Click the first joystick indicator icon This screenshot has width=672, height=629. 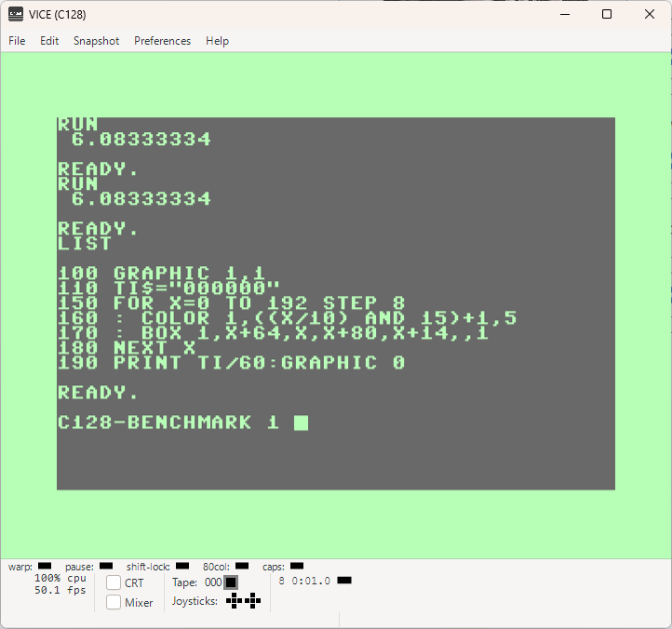coord(234,601)
